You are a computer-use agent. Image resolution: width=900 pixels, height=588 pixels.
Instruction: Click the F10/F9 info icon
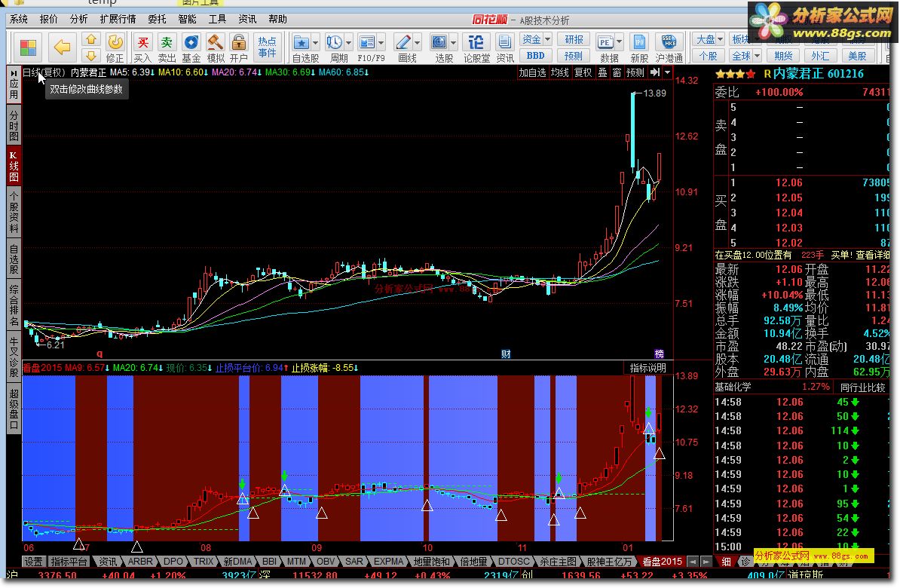coord(366,47)
